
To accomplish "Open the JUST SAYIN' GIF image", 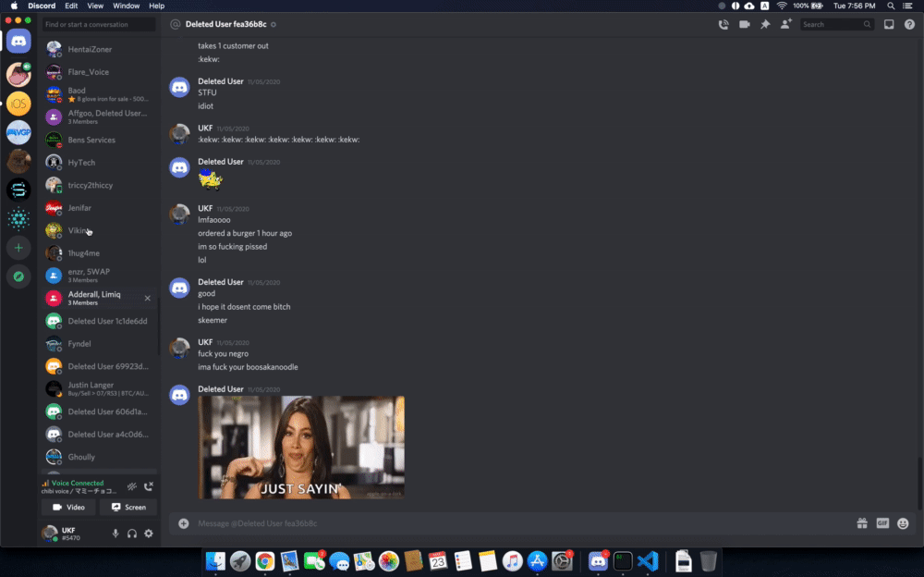I will [301, 448].
